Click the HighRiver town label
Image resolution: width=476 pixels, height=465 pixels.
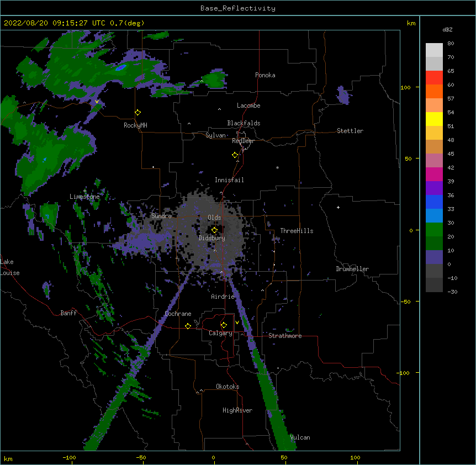click(237, 410)
